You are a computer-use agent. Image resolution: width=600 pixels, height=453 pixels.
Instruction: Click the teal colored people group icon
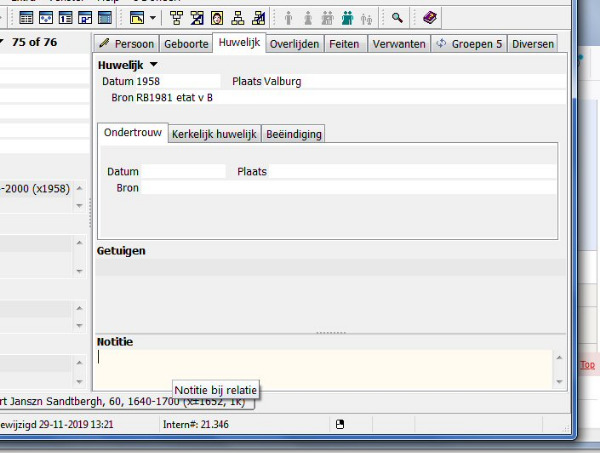pos(347,17)
